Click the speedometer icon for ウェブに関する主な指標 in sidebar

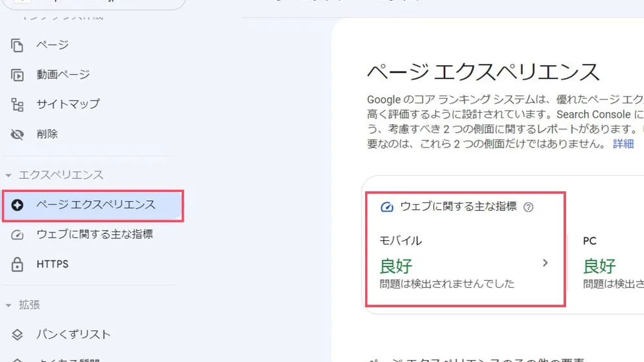pyautogui.click(x=17, y=234)
